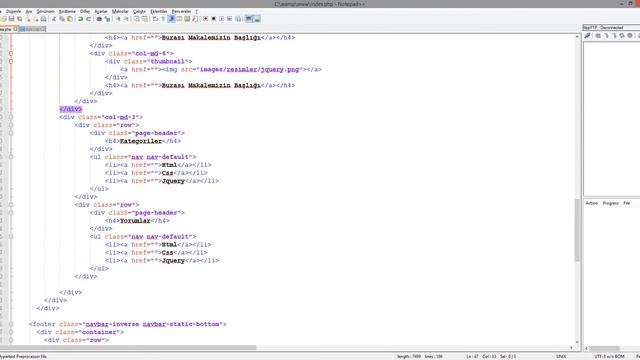
Task: Open the Makrolar menu
Action: tap(120, 11)
